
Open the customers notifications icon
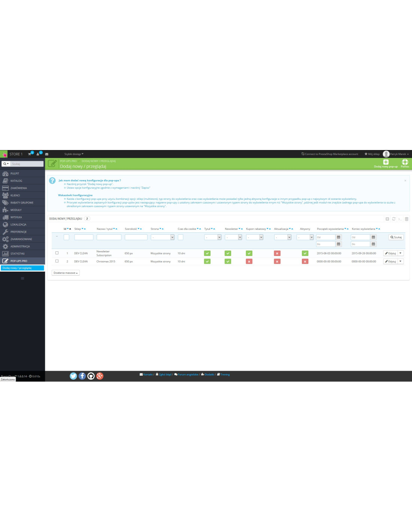(39, 154)
